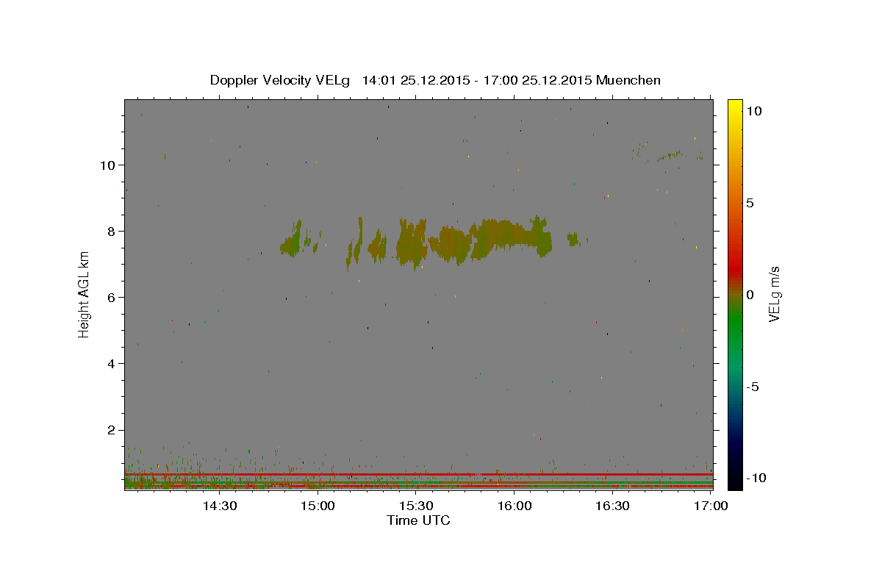This screenshot has height=588, width=882.
Task: Click the upper red horizontal band near ground
Action: [418, 474]
